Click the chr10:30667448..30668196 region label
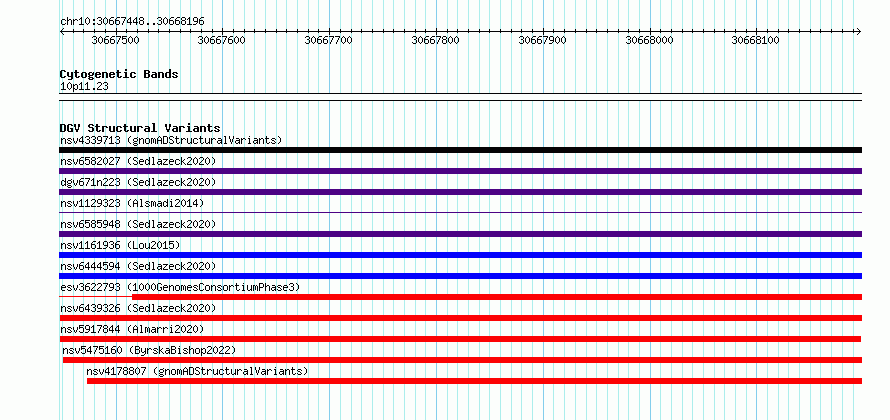The height and width of the screenshot is (420, 890). click(132, 21)
